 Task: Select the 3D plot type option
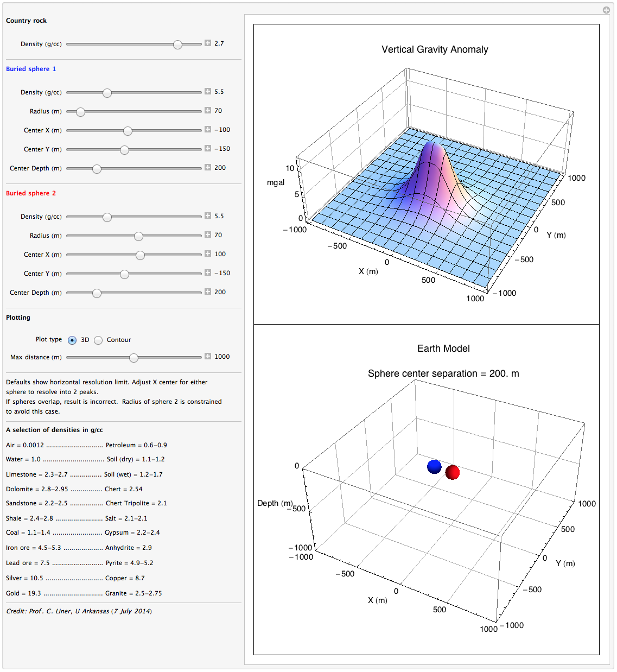(x=72, y=340)
